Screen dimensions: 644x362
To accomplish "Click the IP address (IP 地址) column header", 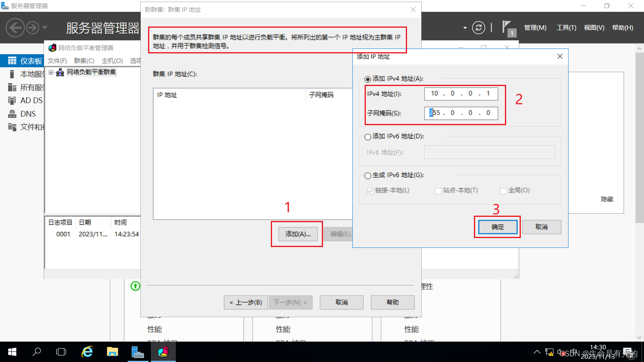I will point(229,95).
